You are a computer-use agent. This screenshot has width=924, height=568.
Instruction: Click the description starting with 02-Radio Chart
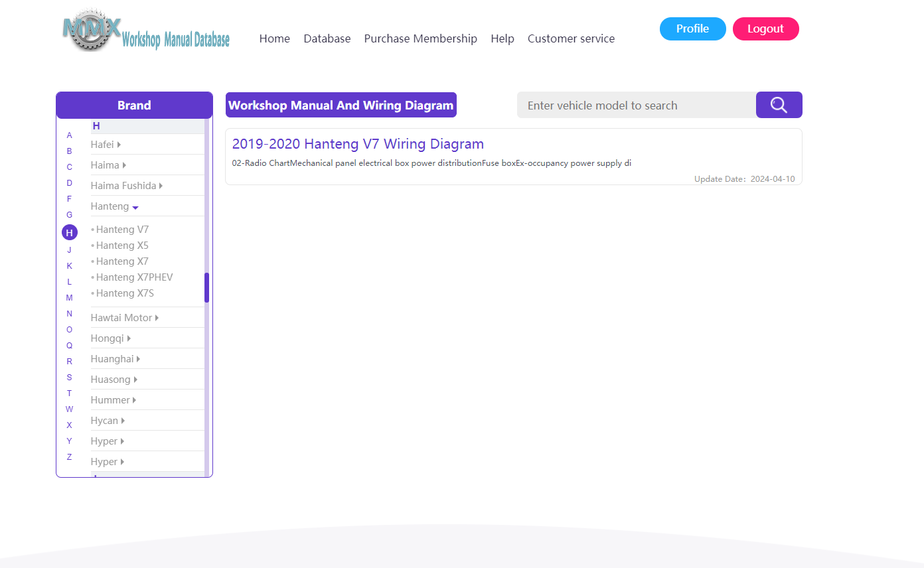pyautogui.click(x=431, y=163)
